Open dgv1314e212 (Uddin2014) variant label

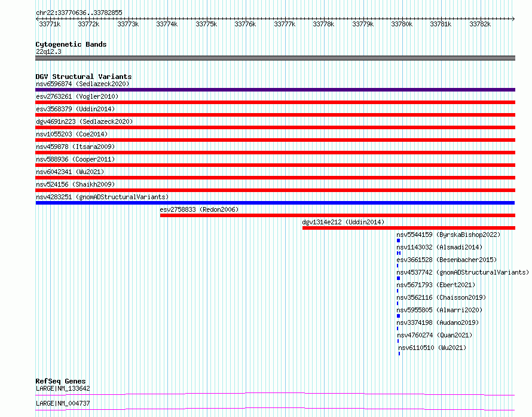[343, 222]
